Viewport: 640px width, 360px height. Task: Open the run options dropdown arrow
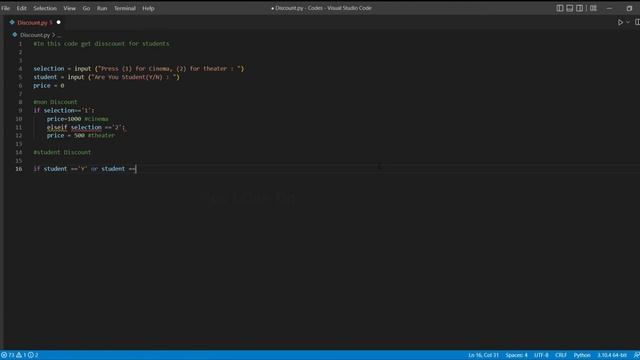(x=628, y=22)
